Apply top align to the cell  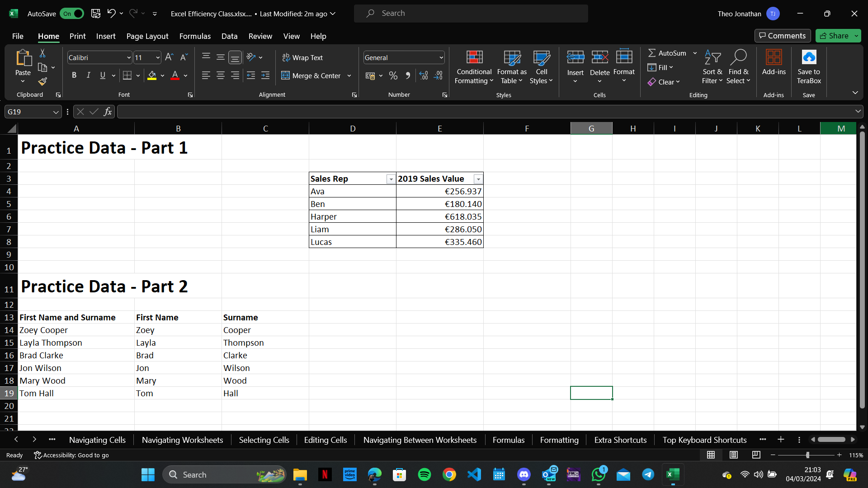206,57
